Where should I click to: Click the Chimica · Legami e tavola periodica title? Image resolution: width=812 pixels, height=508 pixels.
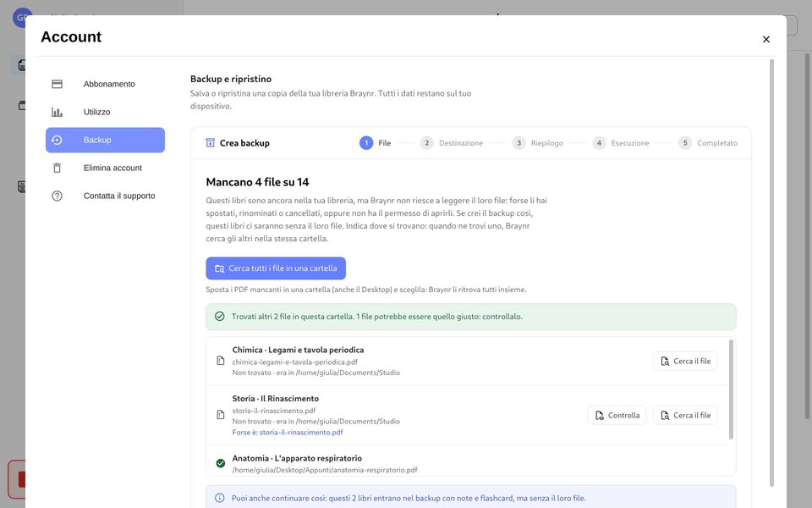298,350
